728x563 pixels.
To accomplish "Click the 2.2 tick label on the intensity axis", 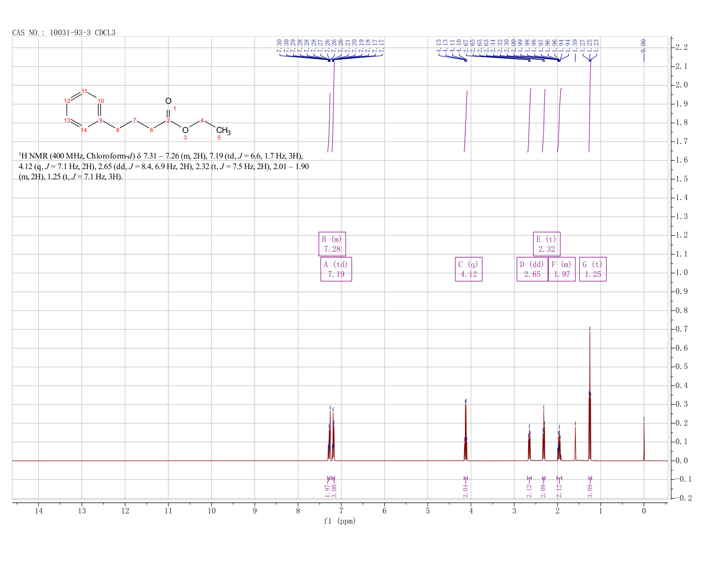I will pyautogui.click(x=682, y=48).
